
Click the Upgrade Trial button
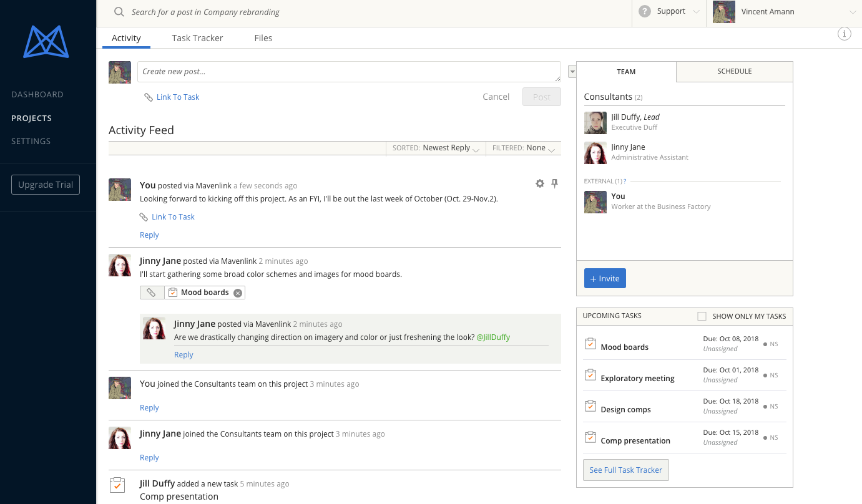(x=46, y=185)
